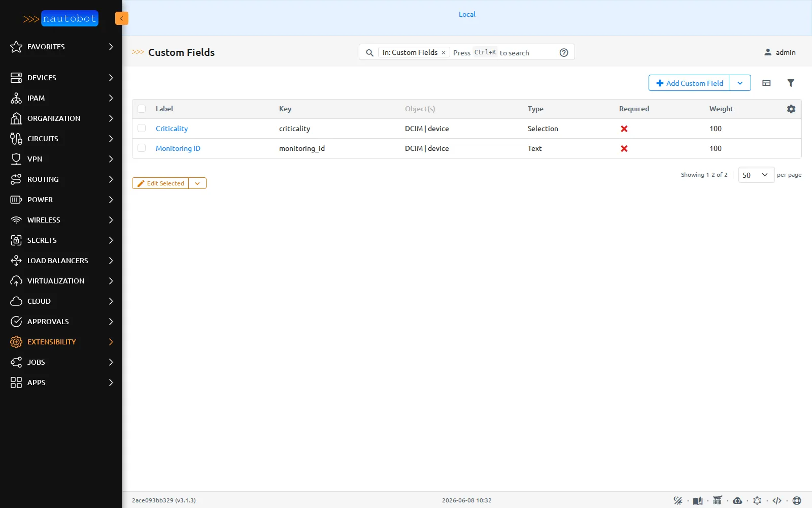Click the search magnifier icon
The image size is (812, 508).
pyautogui.click(x=369, y=53)
